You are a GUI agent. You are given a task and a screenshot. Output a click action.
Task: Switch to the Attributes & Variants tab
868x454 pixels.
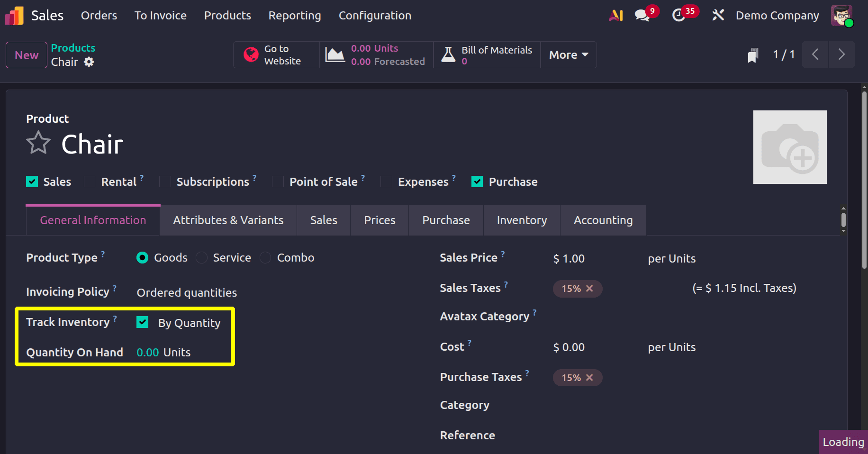[228, 220]
